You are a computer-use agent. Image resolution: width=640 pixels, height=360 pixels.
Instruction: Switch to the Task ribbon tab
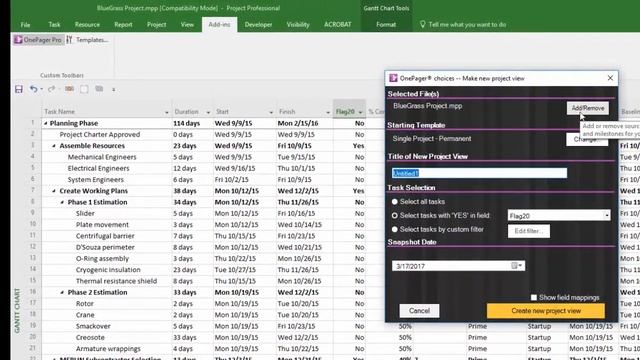[x=54, y=24]
